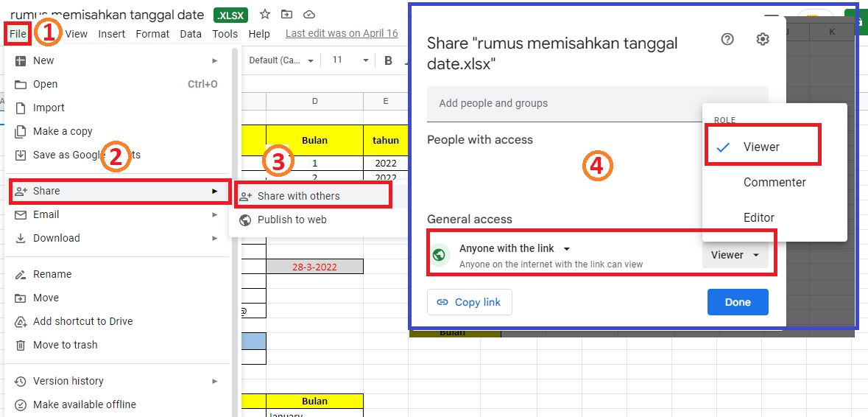
Task: Check the cloud document status icon
Action: click(309, 15)
